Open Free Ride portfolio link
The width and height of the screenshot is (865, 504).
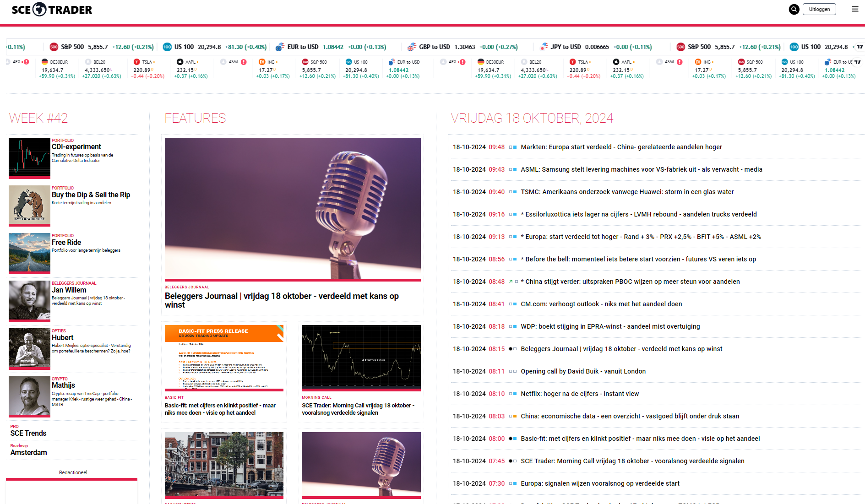pyautogui.click(x=66, y=242)
